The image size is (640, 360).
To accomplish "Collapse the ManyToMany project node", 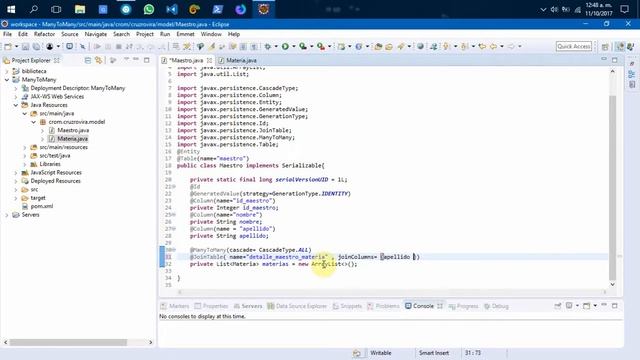I will [x=7, y=80].
